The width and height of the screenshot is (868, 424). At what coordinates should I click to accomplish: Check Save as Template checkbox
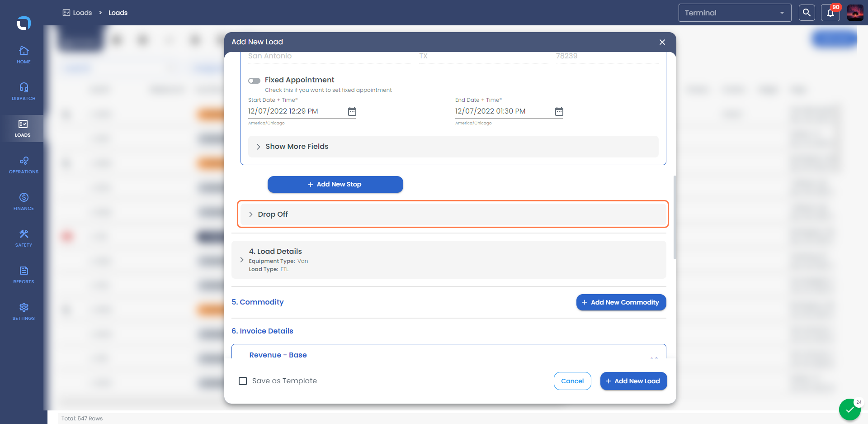(x=243, y=381)
